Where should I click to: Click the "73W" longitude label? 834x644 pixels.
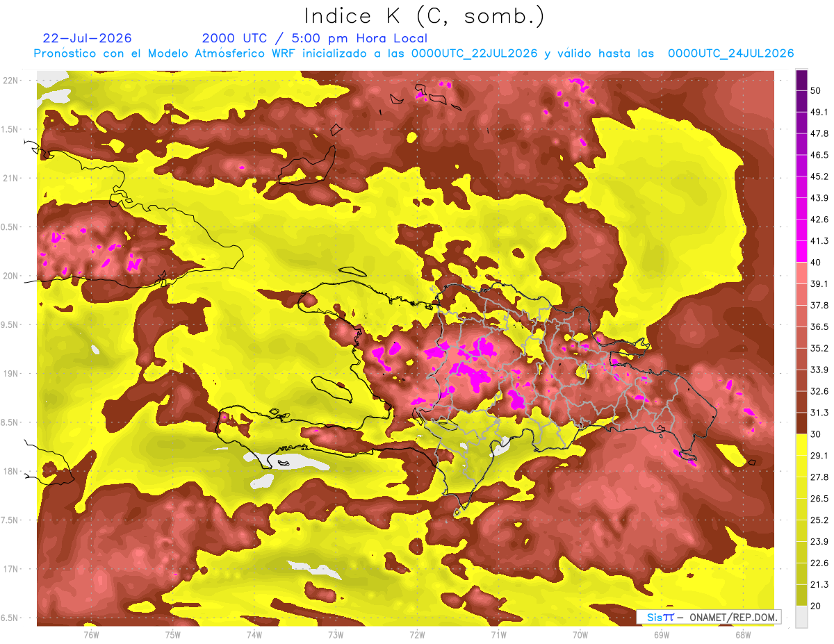click(x=336, y=634)
